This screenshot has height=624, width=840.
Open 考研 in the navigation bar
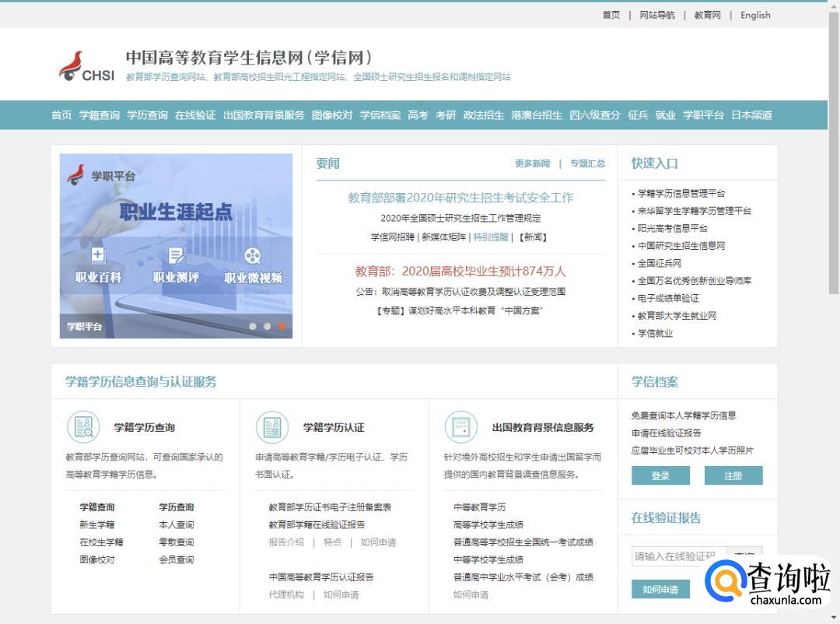point(446,115)
